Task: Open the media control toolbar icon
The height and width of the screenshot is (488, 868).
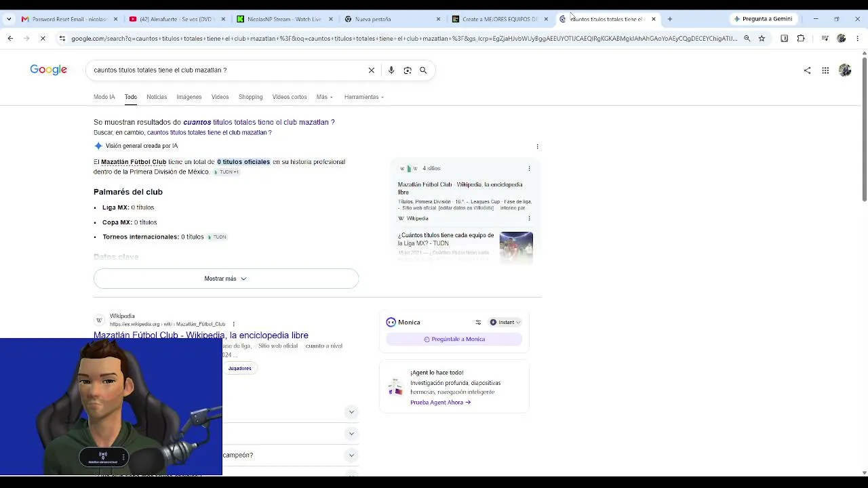Action: [825, 39]
